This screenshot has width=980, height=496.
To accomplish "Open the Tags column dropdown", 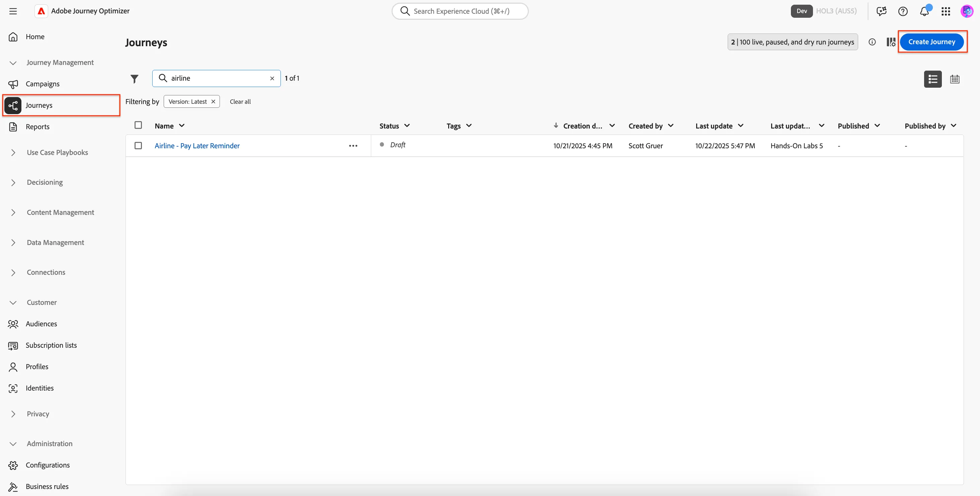I will pos(469,126).
